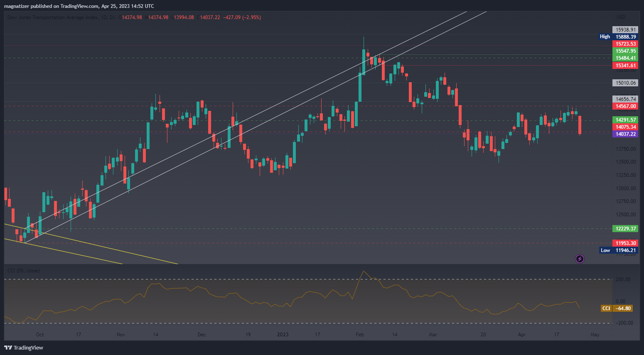The height and width of the screenshot is (355, 644).
Task: Click the Nov date on the time axis
Action: point(121,335)
